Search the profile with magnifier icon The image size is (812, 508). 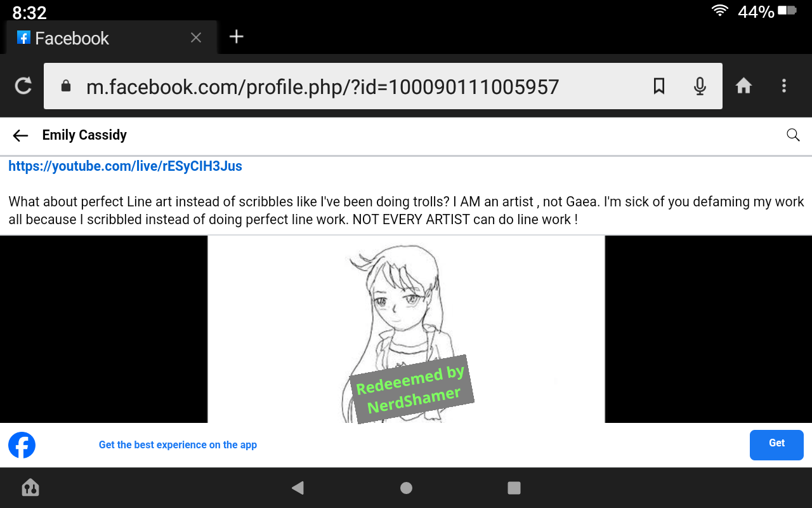(x=793, y=135)
